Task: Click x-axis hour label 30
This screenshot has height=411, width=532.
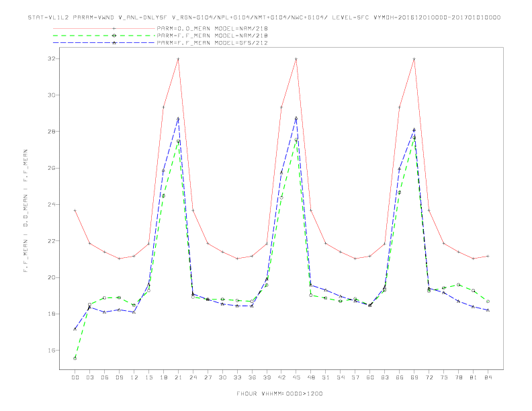Action: pos(222,377)
